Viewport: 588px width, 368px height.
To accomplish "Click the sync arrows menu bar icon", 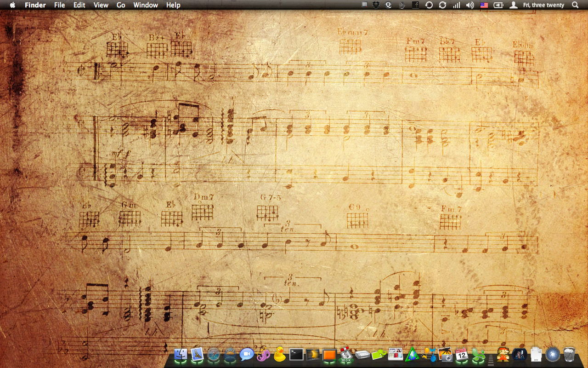I will (442, 5).
